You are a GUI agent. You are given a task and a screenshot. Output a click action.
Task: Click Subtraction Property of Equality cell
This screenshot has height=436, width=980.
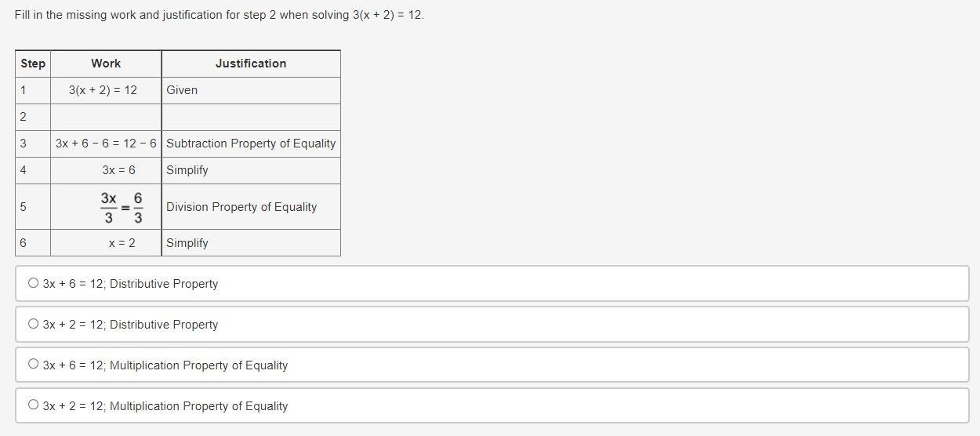[251, 144]
